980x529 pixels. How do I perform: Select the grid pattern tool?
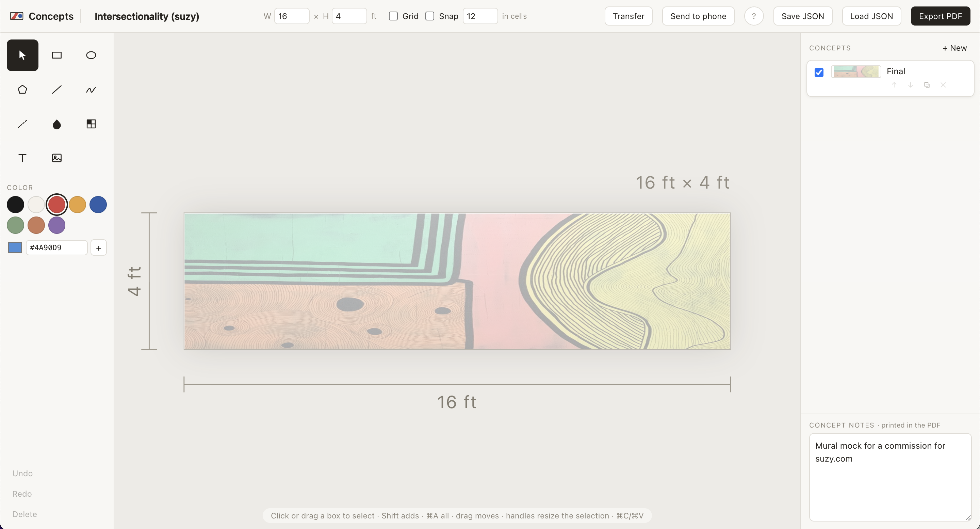point(91,124)
